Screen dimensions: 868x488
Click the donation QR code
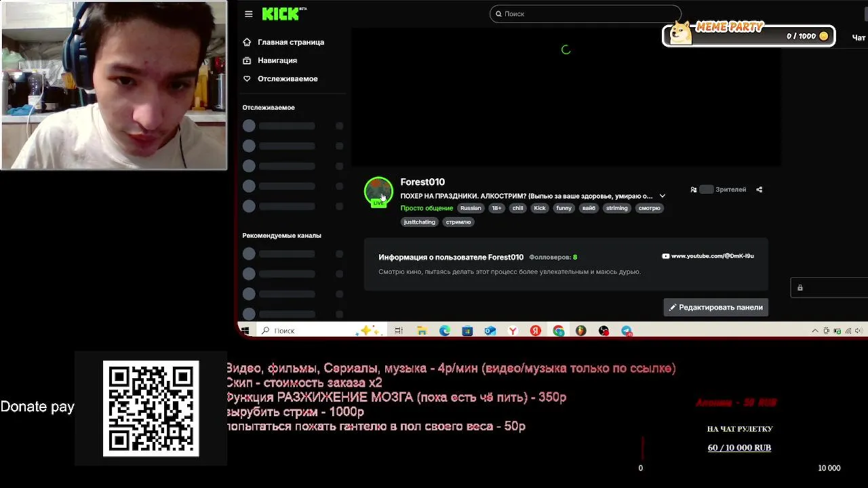[151, 409]
